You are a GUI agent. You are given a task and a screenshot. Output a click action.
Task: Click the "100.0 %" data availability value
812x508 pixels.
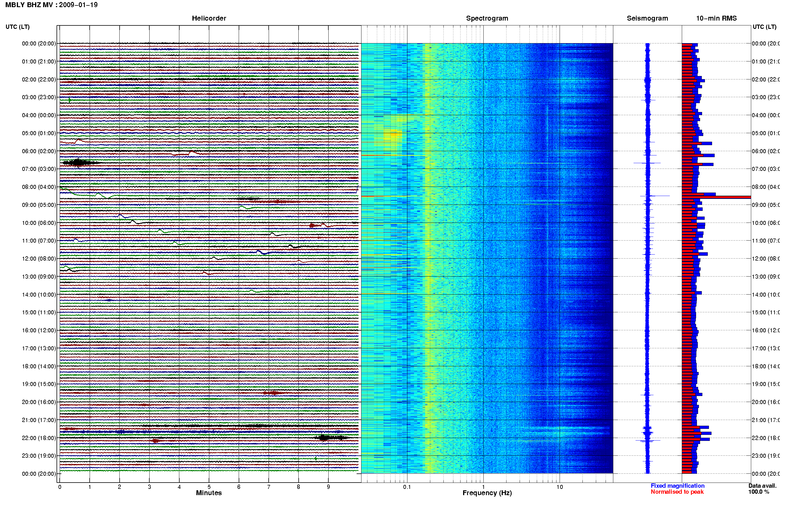(x=759, y=492)
